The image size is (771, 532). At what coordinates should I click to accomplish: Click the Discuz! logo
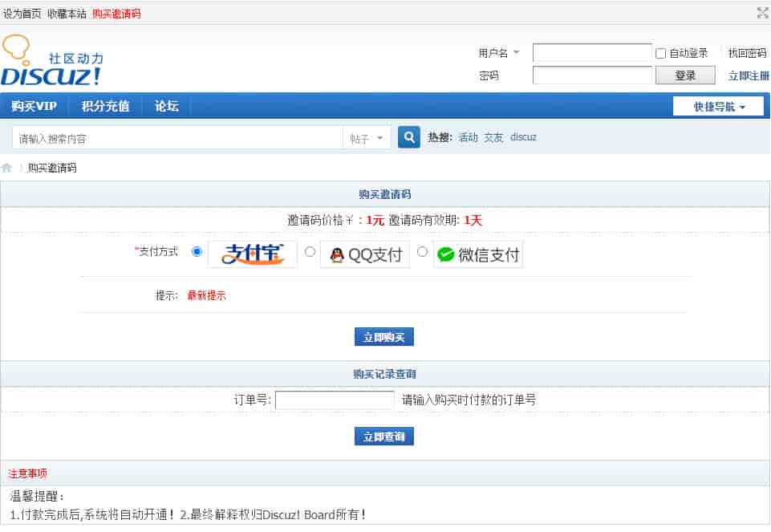(52, 63)
